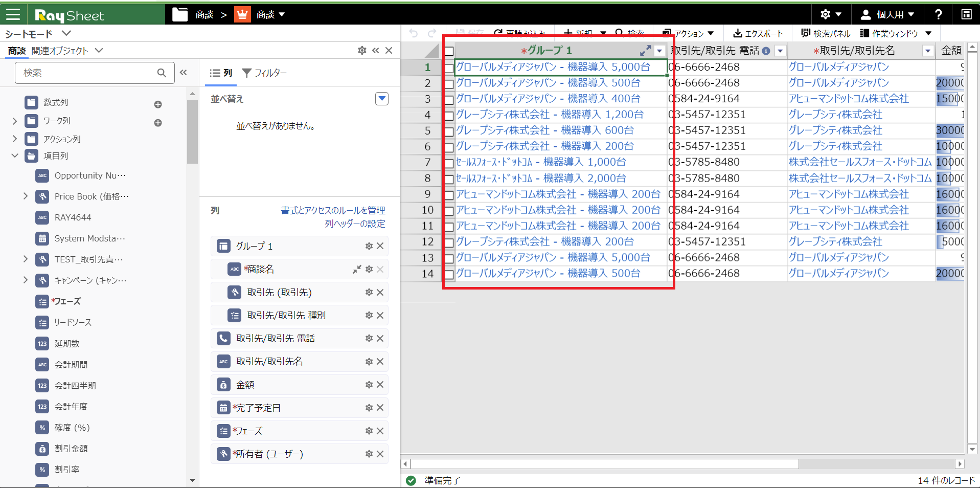The height and width of the screenshot is (488, 980).
Task: Click the info icon on 取引先 電話 header
Action: pos(766,51)
